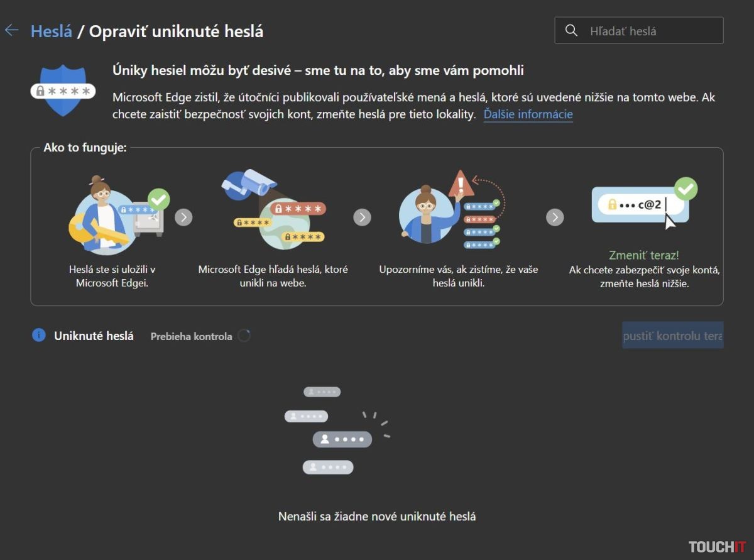This screenshot has height=560, width=754.
Task: Click the Nenašli sa žiadne nové uniknuté heslá message
Action: (377, 517)
